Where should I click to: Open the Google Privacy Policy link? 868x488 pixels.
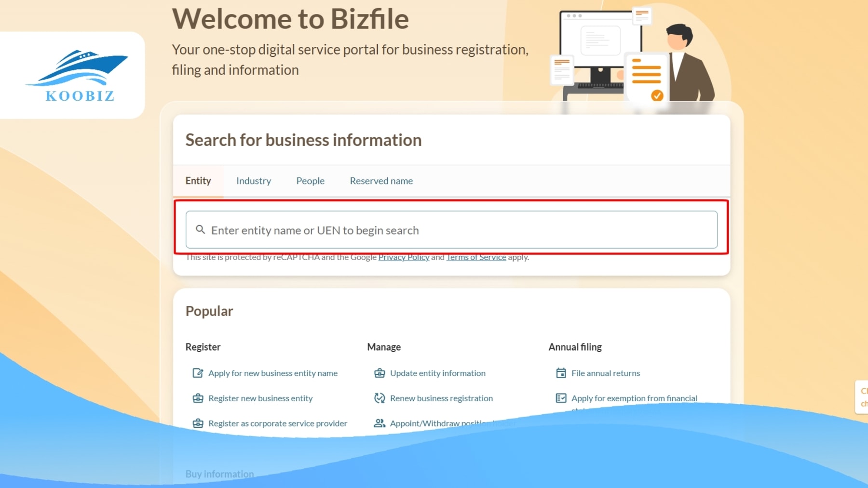[404, 257]
